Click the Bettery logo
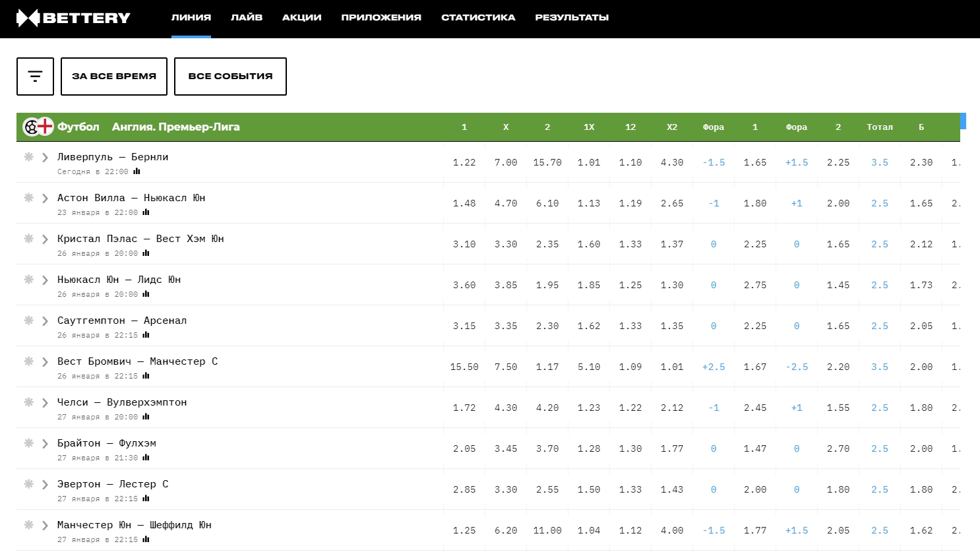 pyautogui.click(x=73, y=18)
